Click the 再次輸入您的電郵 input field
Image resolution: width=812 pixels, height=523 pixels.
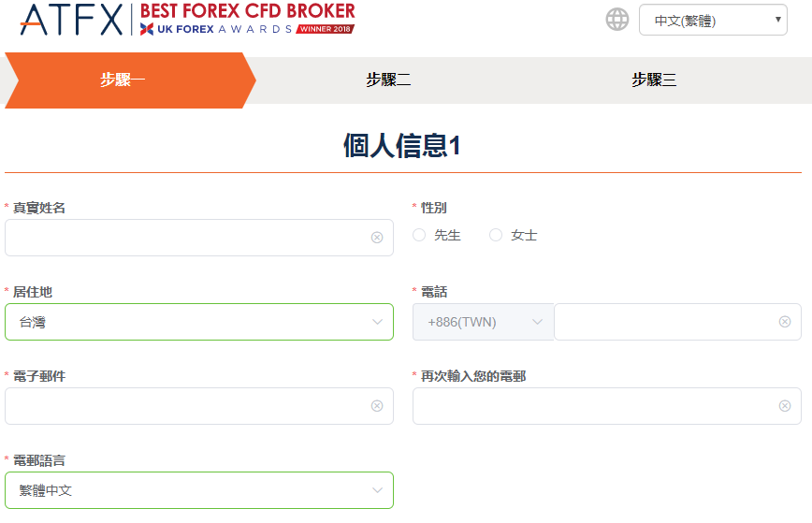[x=595, y=406]
